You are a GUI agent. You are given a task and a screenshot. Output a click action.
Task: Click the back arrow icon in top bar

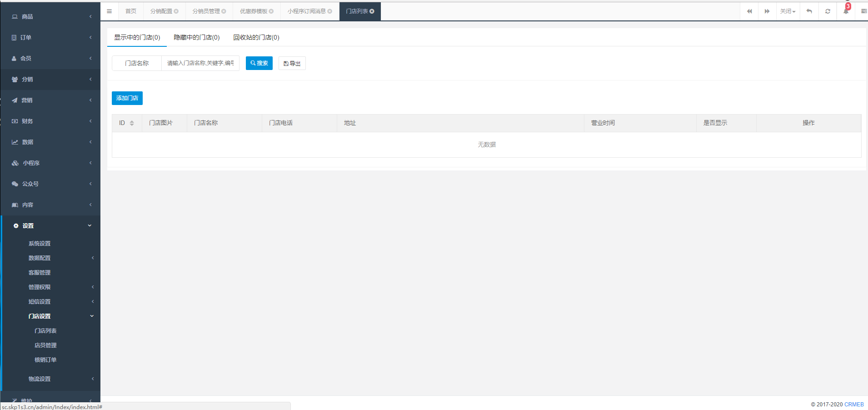pyautogui.click(x=809, y=11)
